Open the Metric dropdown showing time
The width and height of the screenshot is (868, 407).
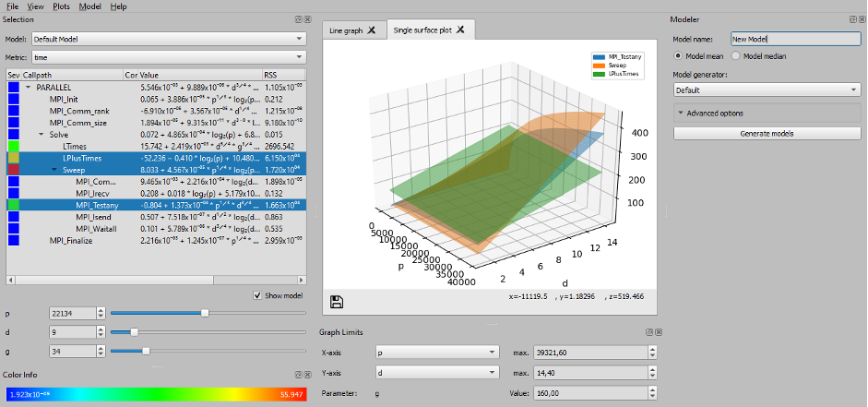point(169,56)
